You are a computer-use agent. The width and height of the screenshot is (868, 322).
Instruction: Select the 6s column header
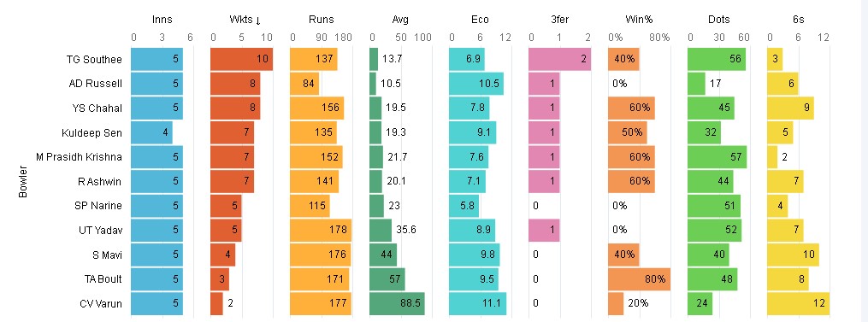798,20
